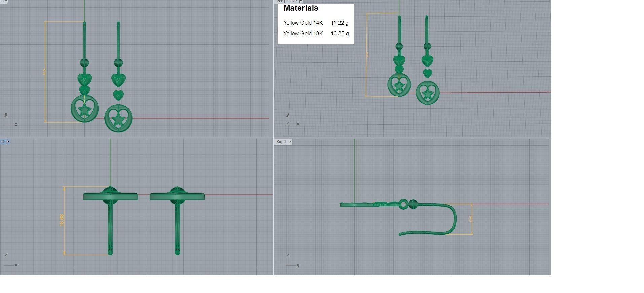The width and height of the screenshot is (644, 293).
Task: Select the hook depth dimension in Right viewport
Action: (x=471, y=219)
